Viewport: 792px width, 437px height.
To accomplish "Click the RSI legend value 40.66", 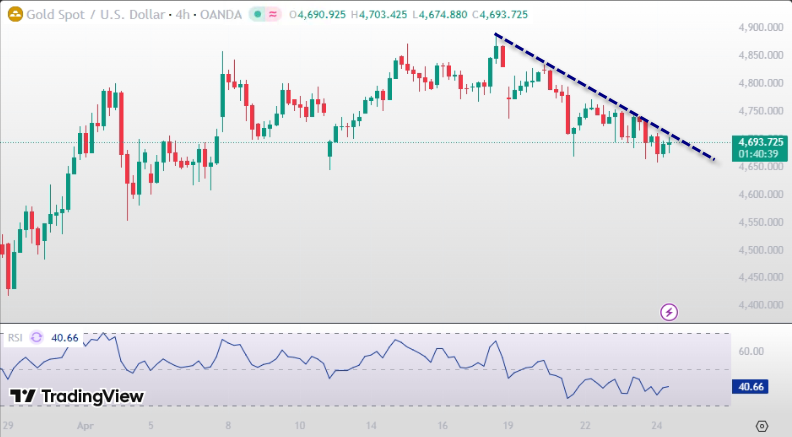I will (x=65, y=338).
